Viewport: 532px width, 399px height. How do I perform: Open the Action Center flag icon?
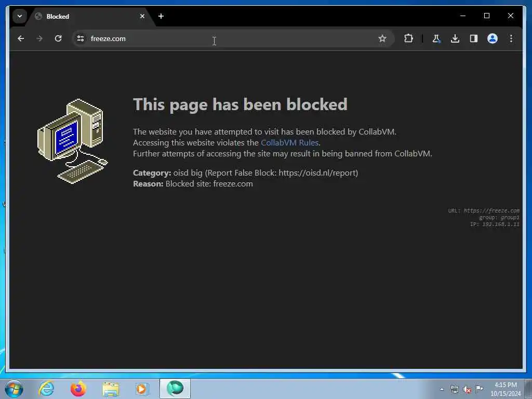[x=479, y=389]
